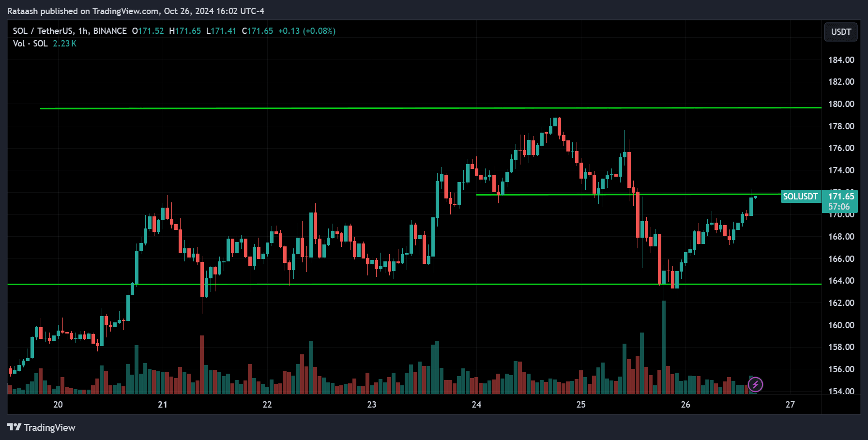Click the Vol · SOL indicator label

pos(30,44)
